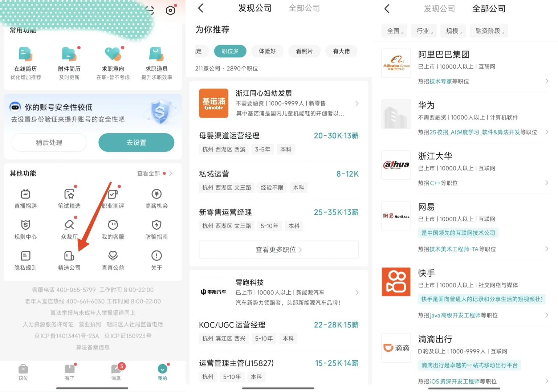Open 规则中心 rules center icon
Screen dimensions: 558x392
point(25,225)
